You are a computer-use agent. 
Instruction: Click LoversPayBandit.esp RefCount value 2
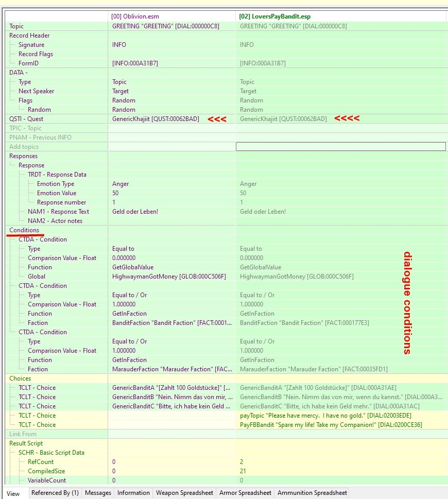(341, 461)
